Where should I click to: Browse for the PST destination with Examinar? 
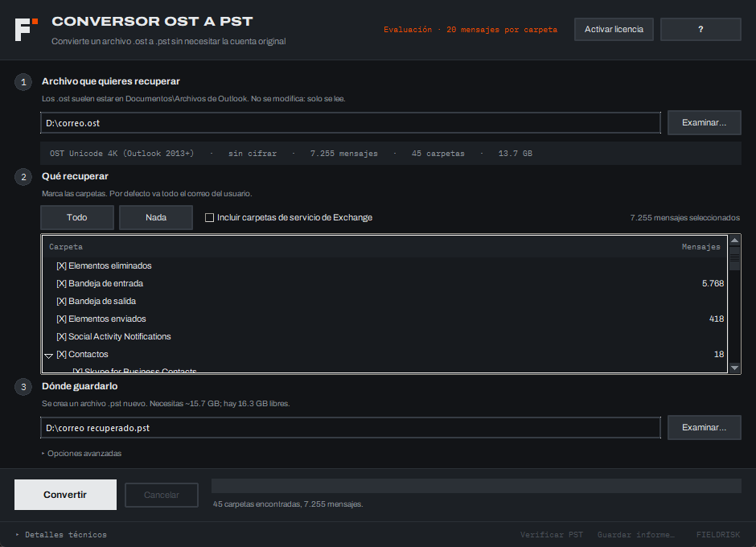[704, 427]
